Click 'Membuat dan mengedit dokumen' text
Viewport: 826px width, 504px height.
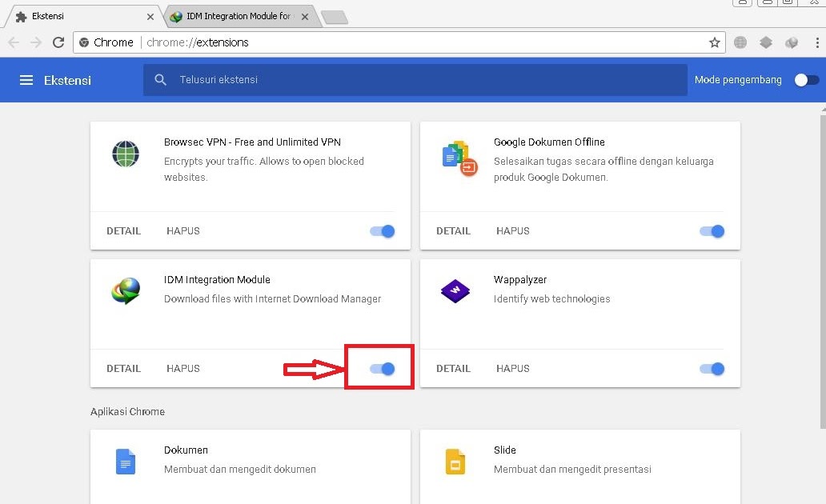point(239,470)
